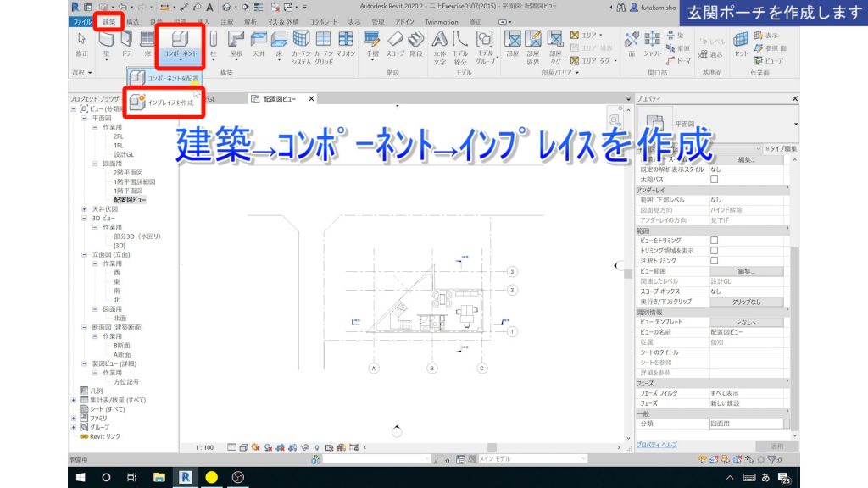The height and width of the screenshot is (488, 868).
Task: Collapse the 3D ビュー tree node
Action: point(84,219)
